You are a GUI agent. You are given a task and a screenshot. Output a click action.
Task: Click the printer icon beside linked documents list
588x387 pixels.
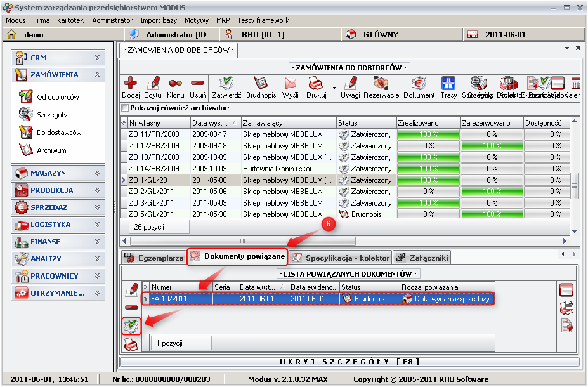pos(131,344)
